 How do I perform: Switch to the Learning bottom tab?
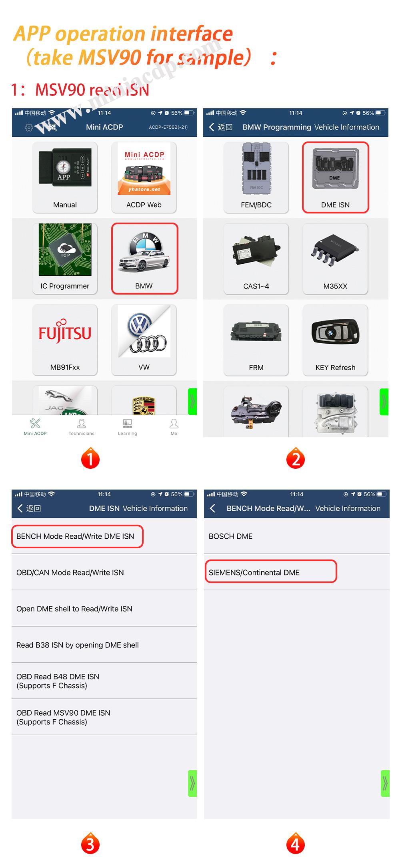(128, 427)
